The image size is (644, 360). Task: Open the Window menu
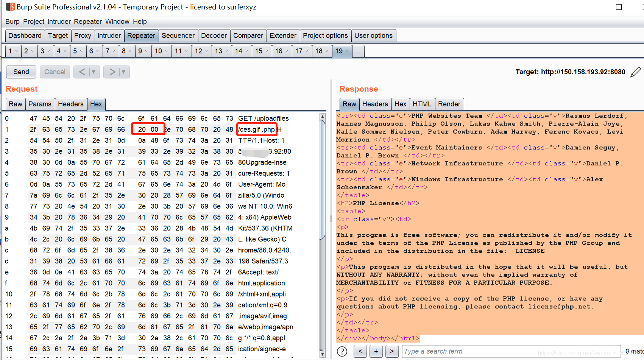point(117,22)
